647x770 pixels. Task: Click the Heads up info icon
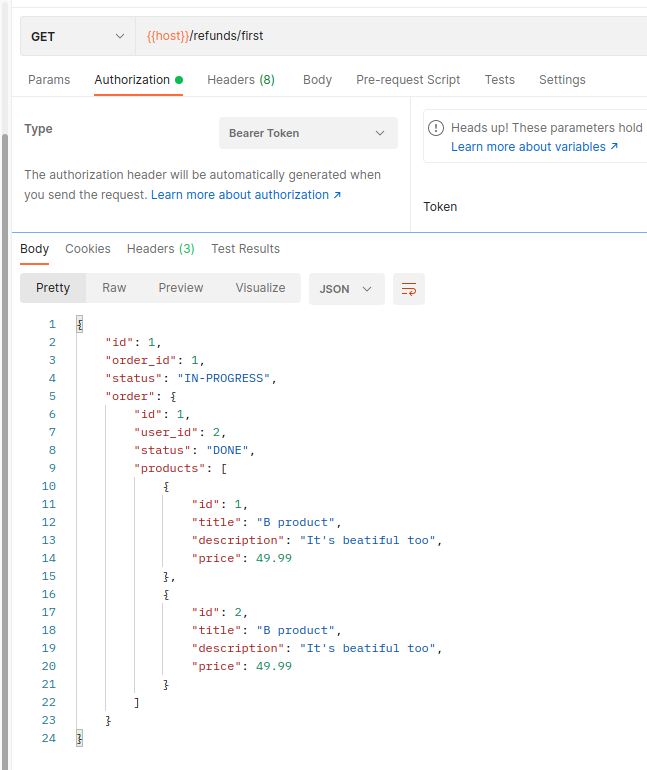436,128
